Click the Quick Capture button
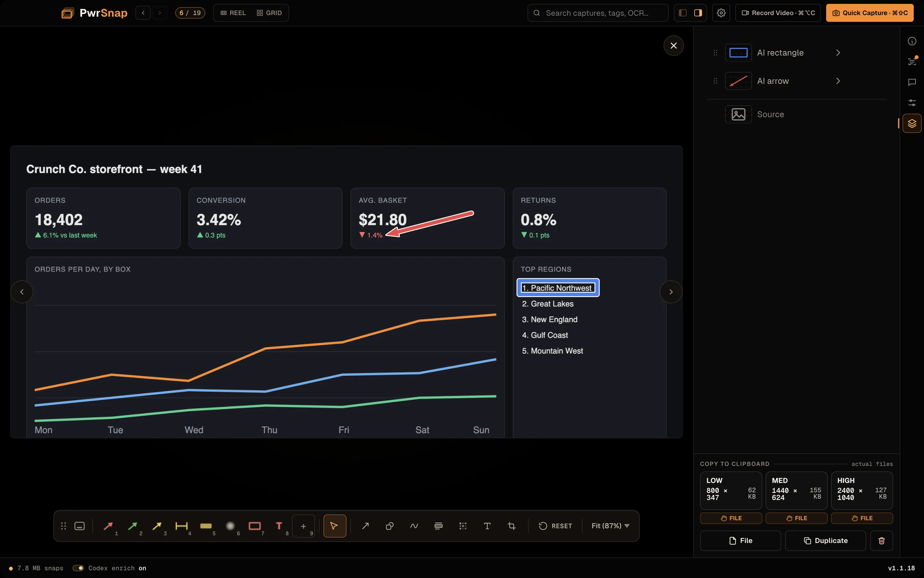Screen dimensions: 924x578 point(870,13)
